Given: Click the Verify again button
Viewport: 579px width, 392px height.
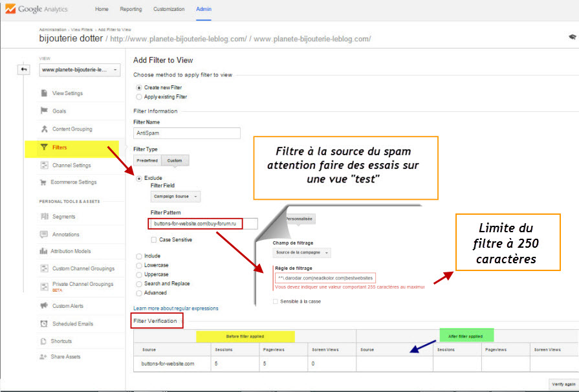Looking at the screenshot, I should point(563,384).
